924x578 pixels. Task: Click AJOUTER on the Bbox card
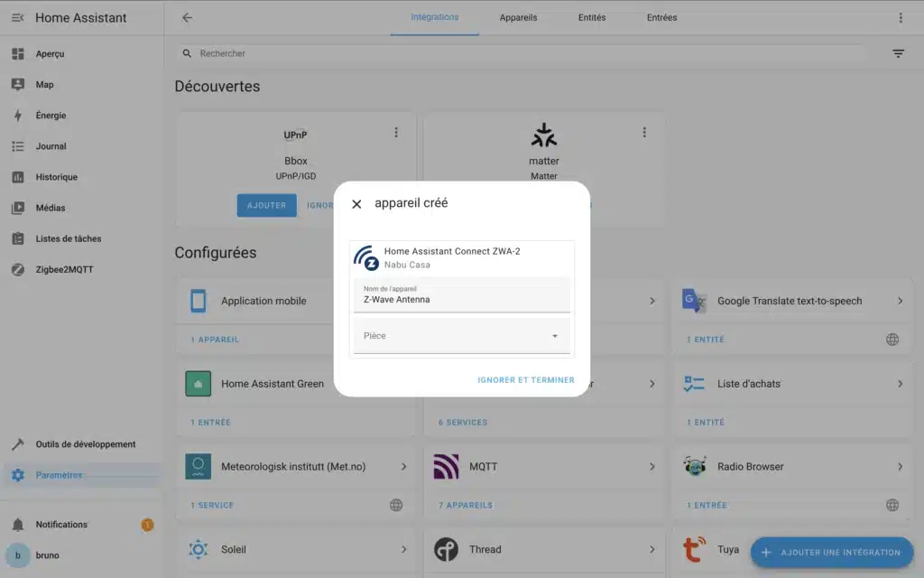pyautogui.click(x=266, y=205)
